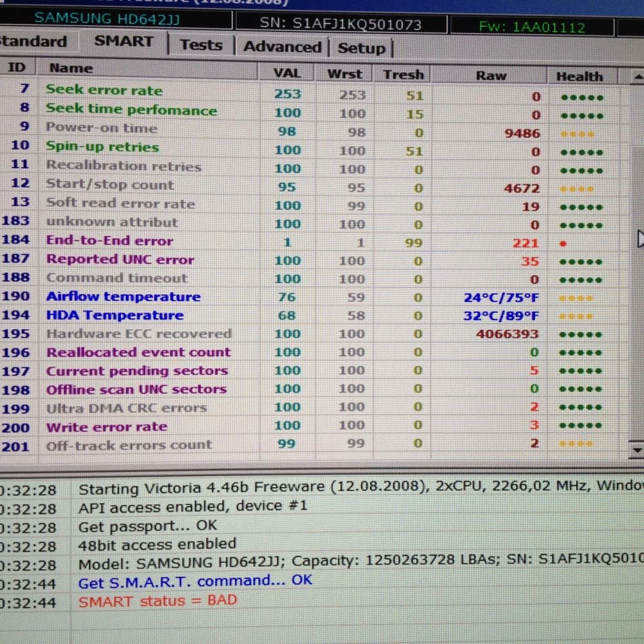Image resolution: width=644 pixels, height=644 pixels.
Task: Click the yellow health dots for Off-track errors count
Action: pyautogui.click(x=576, y=444)
